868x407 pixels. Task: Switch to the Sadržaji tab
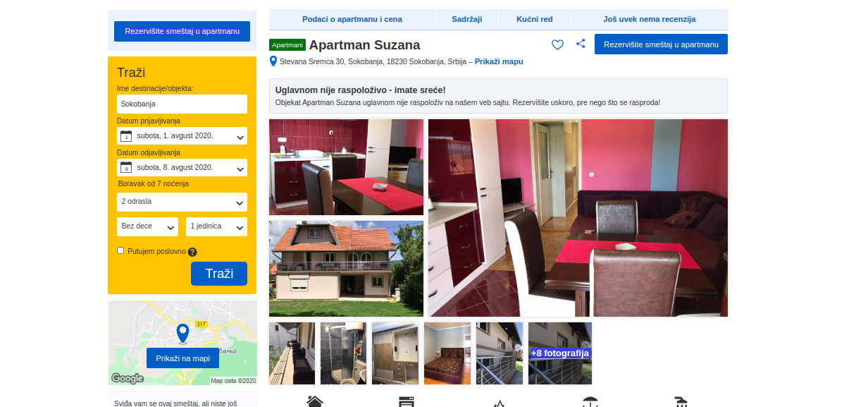click(x=467, y=20)
